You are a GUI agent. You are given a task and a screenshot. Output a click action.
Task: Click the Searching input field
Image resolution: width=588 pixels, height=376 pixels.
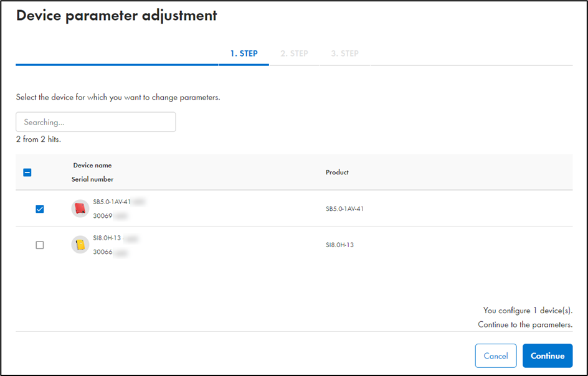tap(95, 122)
